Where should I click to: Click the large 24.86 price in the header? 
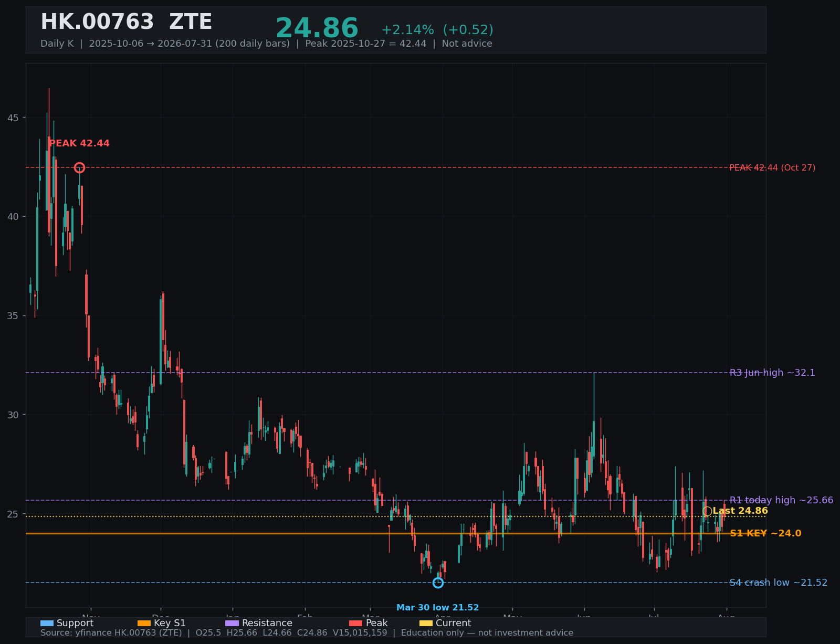[317, 29]
